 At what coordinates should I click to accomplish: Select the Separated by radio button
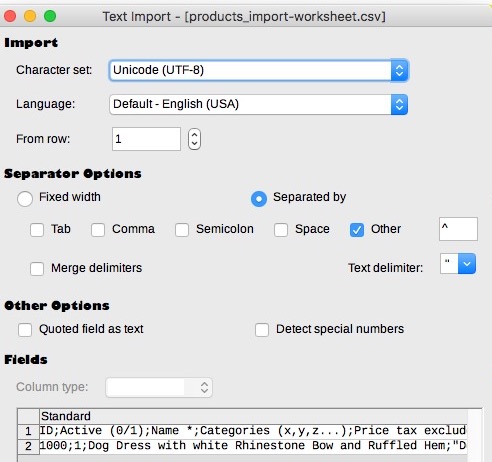pyautogui.click(x=259, y=199)
